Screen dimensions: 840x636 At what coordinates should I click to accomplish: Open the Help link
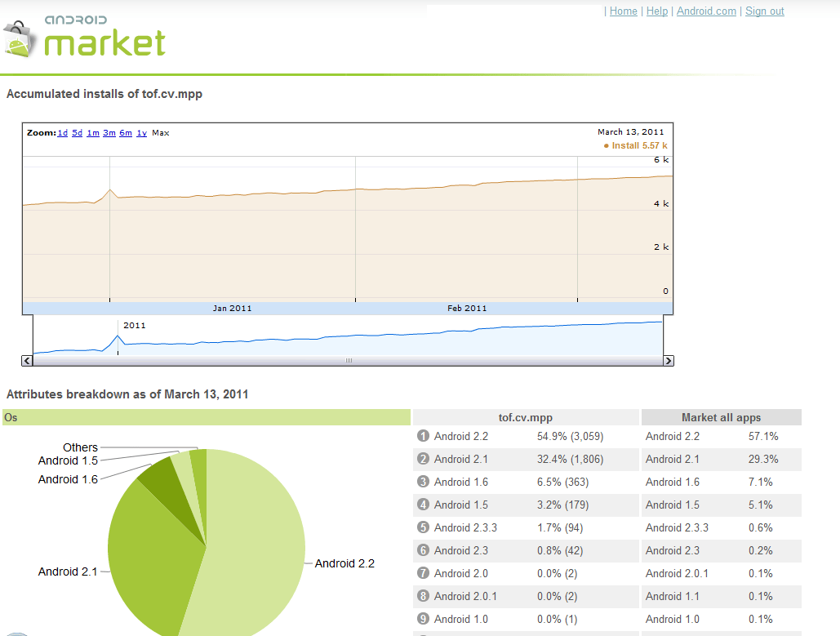657,11
